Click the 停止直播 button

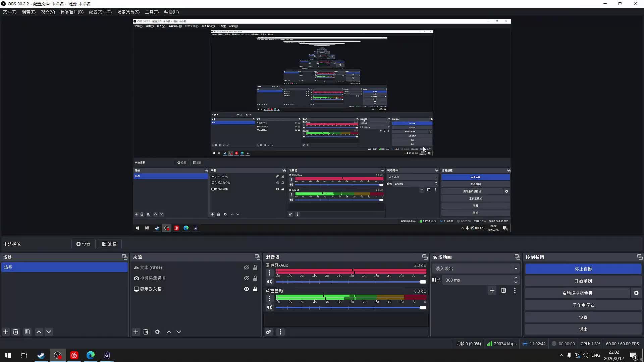583,269
